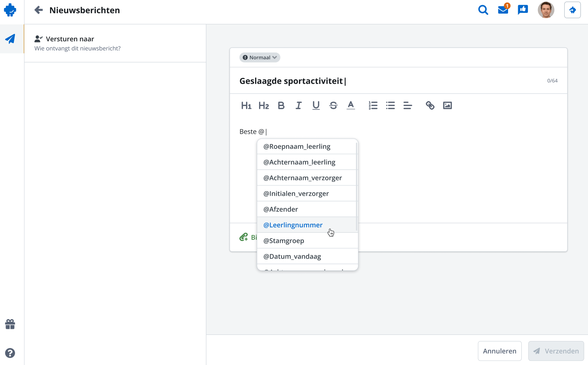Apply strikethrough formatting
This screenshot has height=365, width=588.
[x=333, y=105]
